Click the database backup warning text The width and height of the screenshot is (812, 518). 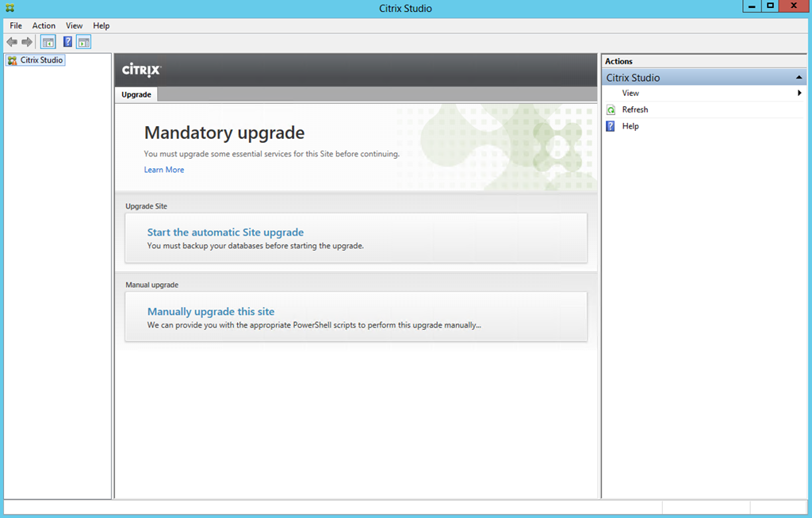255,246
